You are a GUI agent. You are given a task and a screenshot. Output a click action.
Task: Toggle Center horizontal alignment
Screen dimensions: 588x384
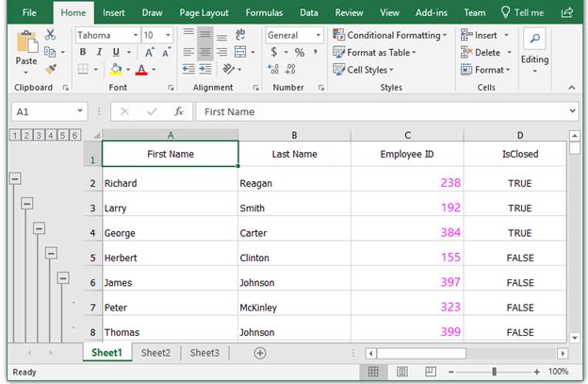click(205, 52)
